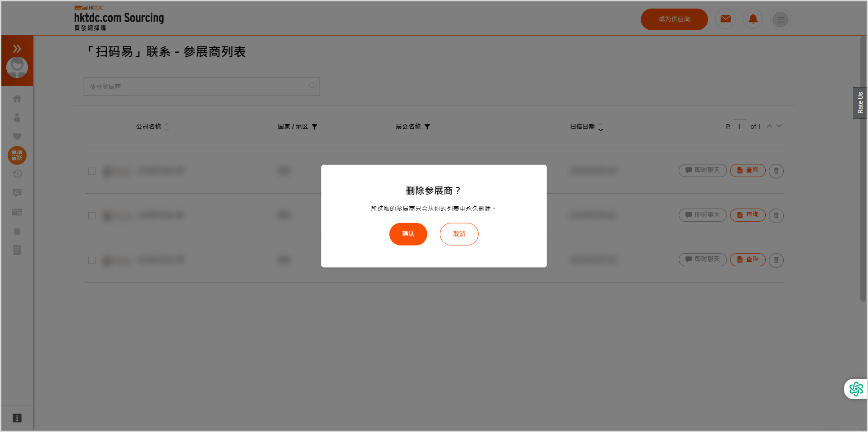
Task: Click 查询 in the third row
Action: point(748,259)
